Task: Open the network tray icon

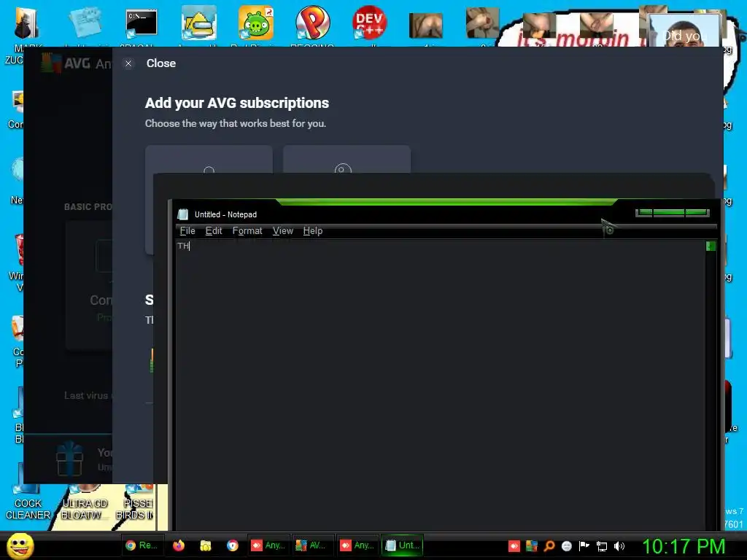Action: (x=602, y=547)
